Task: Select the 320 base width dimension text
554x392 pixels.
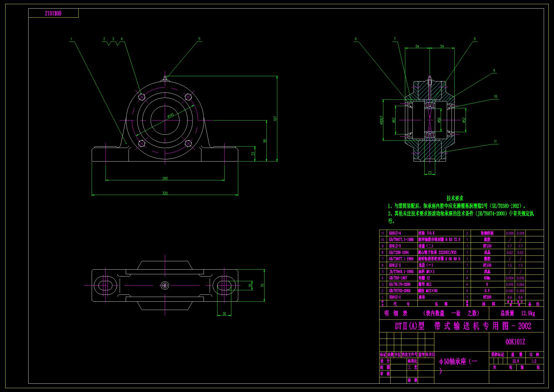Action: click(x=165, y=193)
